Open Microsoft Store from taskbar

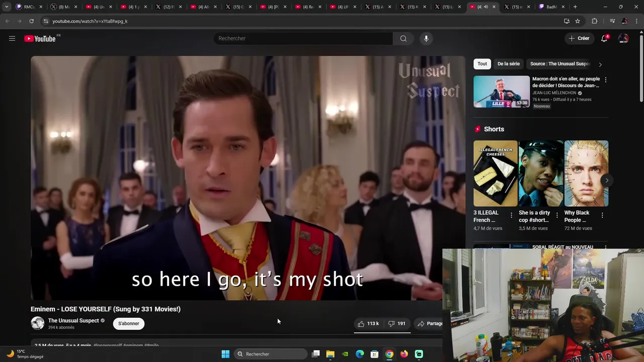pos(374,354)
